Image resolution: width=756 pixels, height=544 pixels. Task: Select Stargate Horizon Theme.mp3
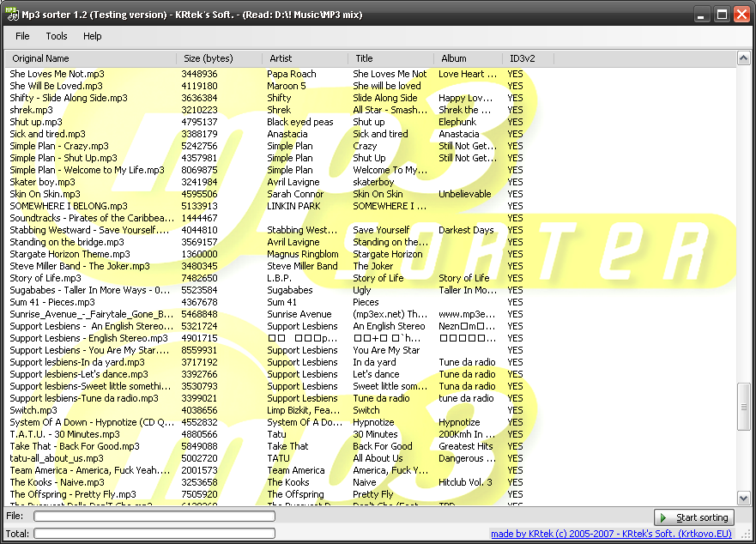[70, 254]
